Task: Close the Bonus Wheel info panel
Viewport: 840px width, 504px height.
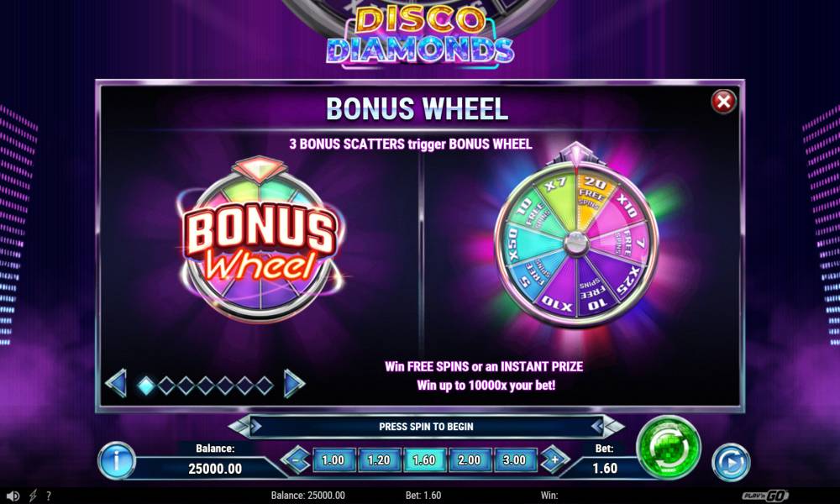Action: pos(723,102)
